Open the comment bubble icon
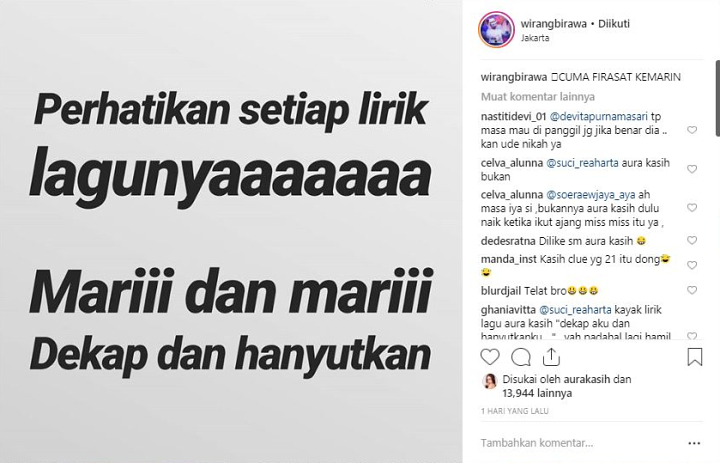The width and height of the screenshot is (720, 463). point(521,357)
